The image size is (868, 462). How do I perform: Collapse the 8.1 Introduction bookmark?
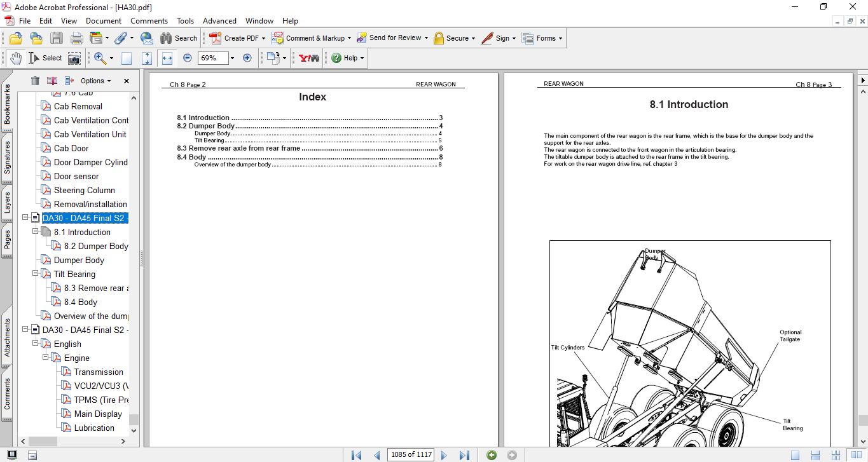tap(36, 232)
